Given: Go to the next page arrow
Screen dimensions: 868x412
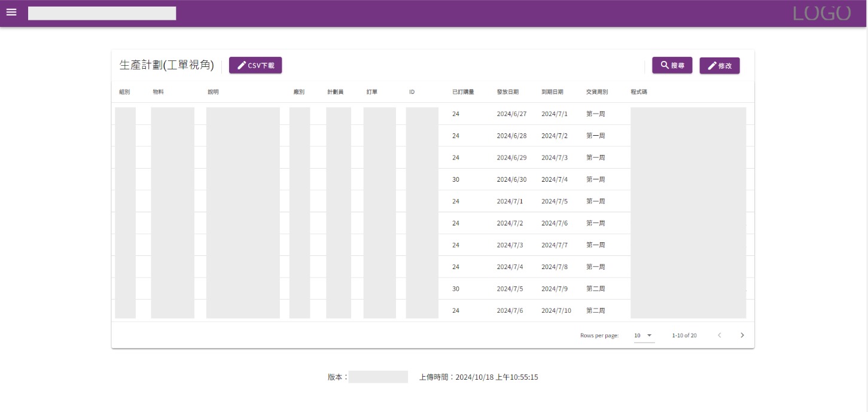Looking at the screenshot, I should pos(742,335).
